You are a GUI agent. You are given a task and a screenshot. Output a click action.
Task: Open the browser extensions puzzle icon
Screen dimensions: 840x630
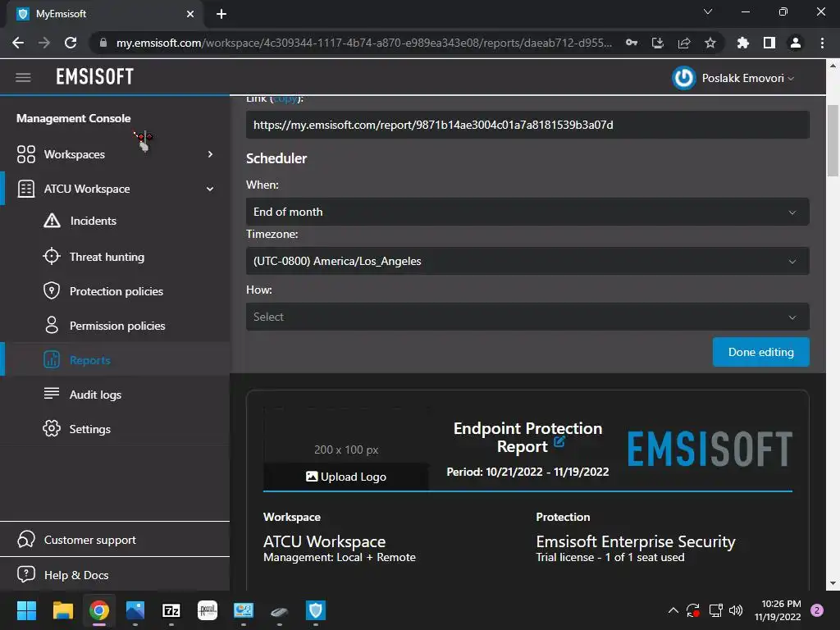[743, 43]
